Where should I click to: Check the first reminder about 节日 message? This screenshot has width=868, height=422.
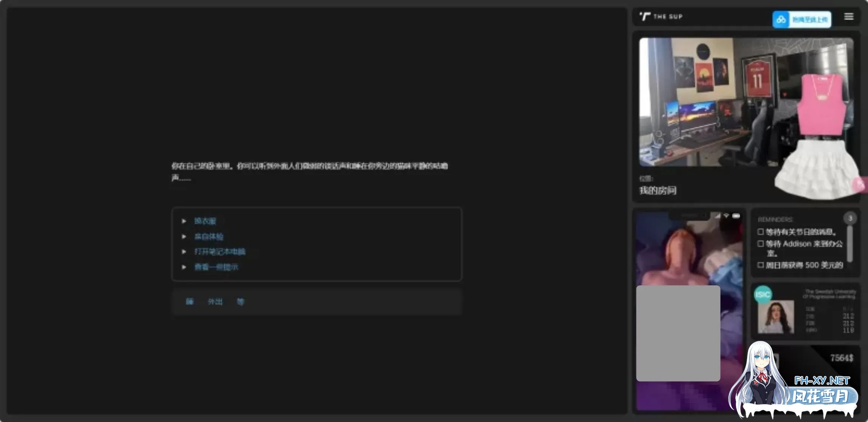(761, 232)
